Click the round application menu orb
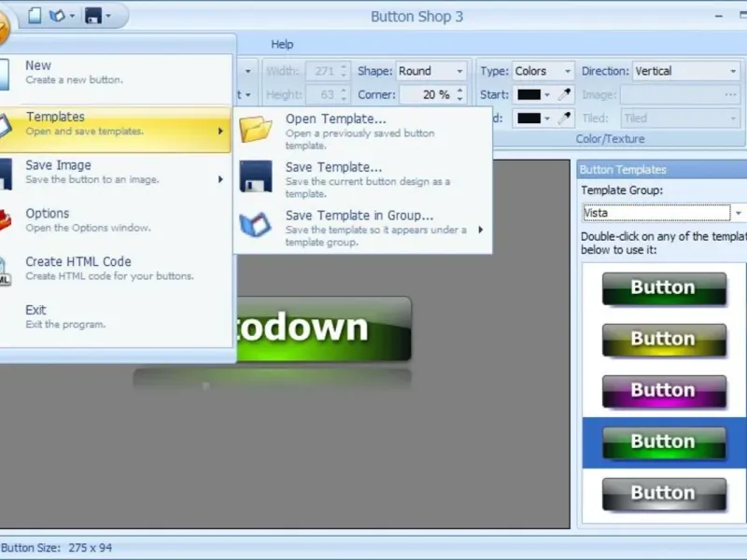 click(4, 28)
